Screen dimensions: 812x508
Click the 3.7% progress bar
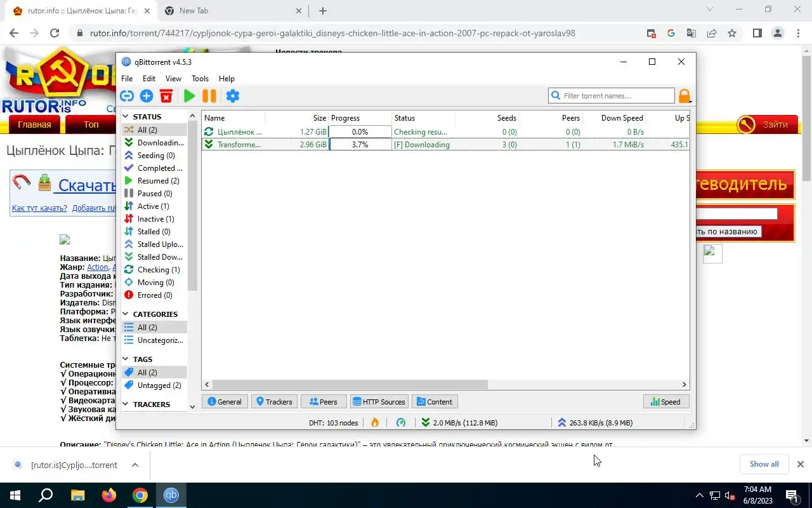[x=360, y=145]
